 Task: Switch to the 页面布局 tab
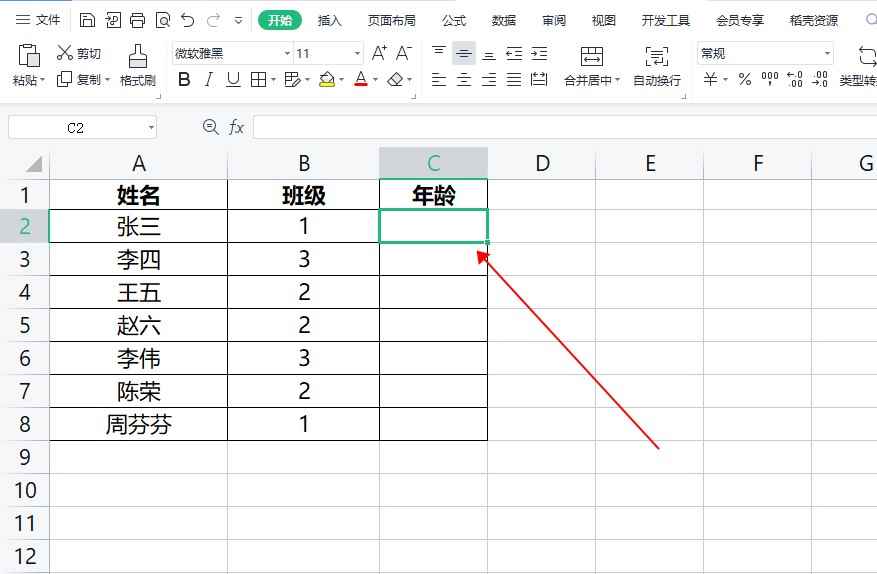[x=392, y=21]
